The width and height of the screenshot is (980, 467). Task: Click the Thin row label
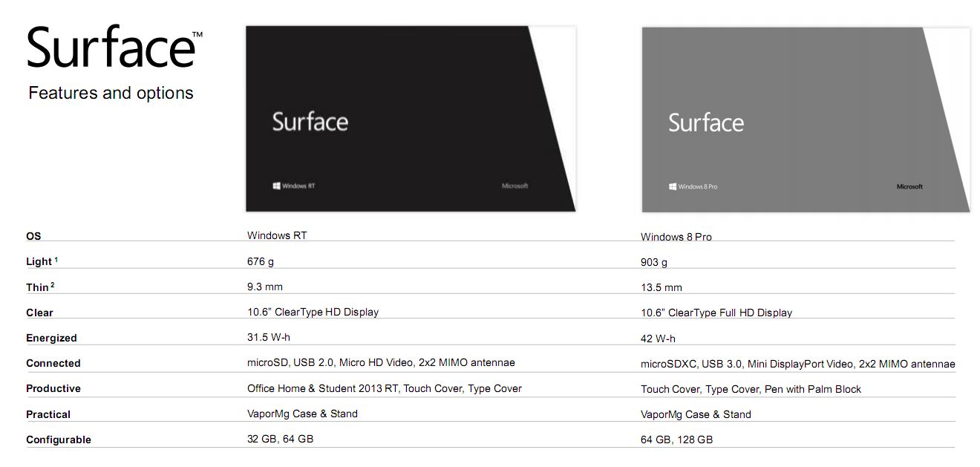[40, 287]
